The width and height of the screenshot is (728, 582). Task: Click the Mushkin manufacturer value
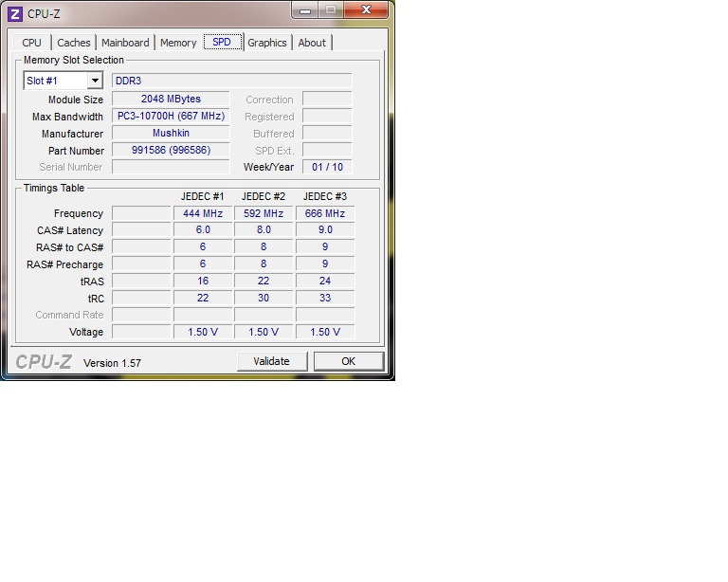coord(171,134)
